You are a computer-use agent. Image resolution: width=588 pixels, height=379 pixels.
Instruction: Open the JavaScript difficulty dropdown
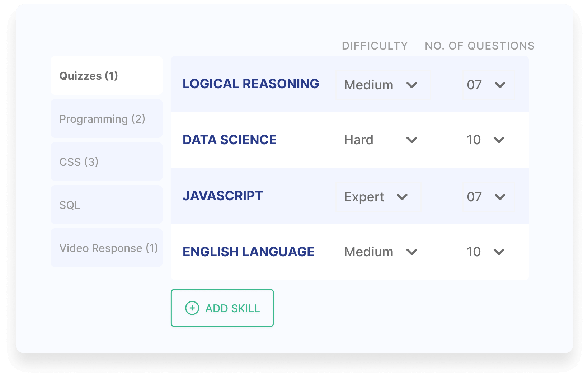tap(376, 197)
